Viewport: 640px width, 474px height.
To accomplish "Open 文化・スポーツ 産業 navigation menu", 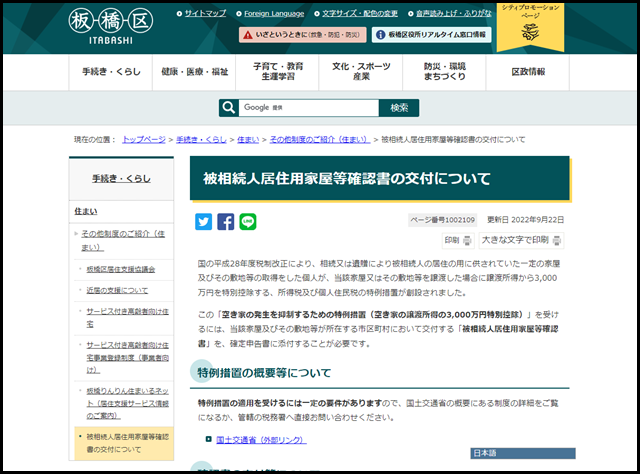I will pyautogui.click(x=361, y=72).
